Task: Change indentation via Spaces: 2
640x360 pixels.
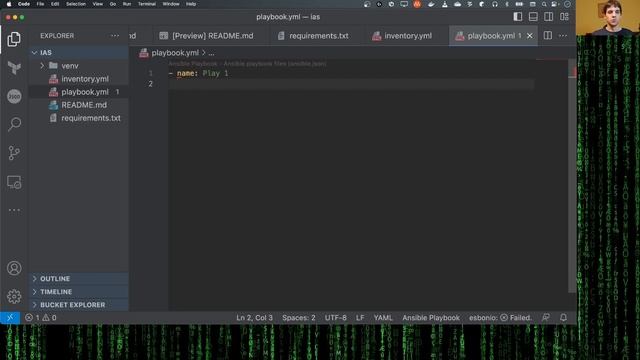Action: [x=299, y=318]
